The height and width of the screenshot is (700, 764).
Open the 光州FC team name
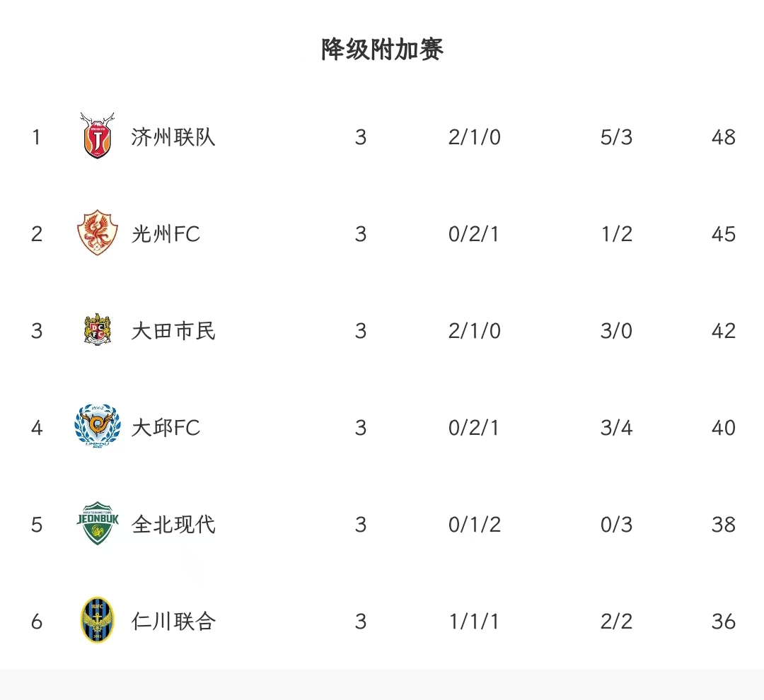tap(166, 234)
